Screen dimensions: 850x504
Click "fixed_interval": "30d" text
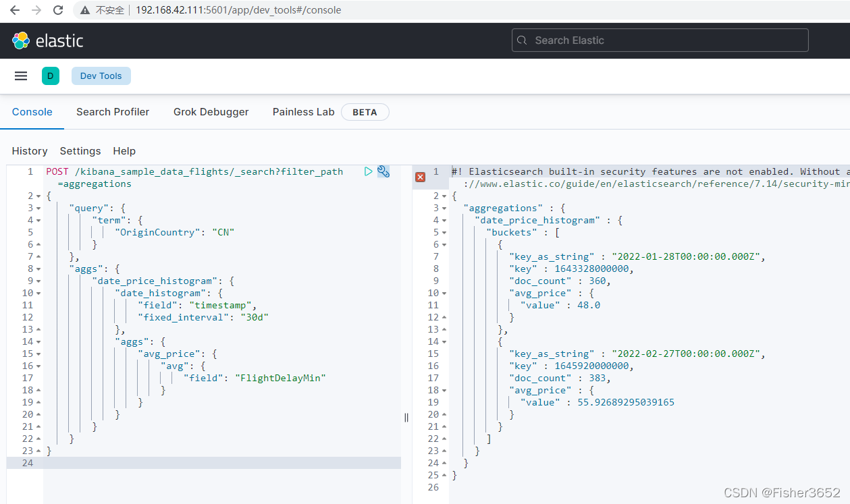point(203,318)
